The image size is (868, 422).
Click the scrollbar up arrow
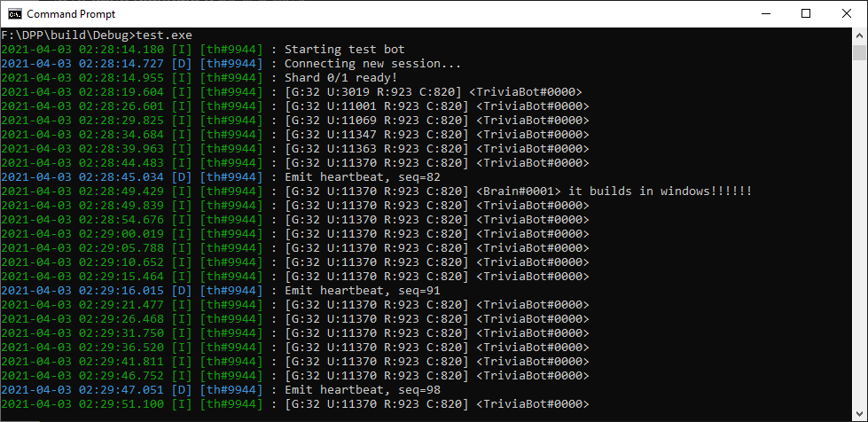(x=859, y=35)
